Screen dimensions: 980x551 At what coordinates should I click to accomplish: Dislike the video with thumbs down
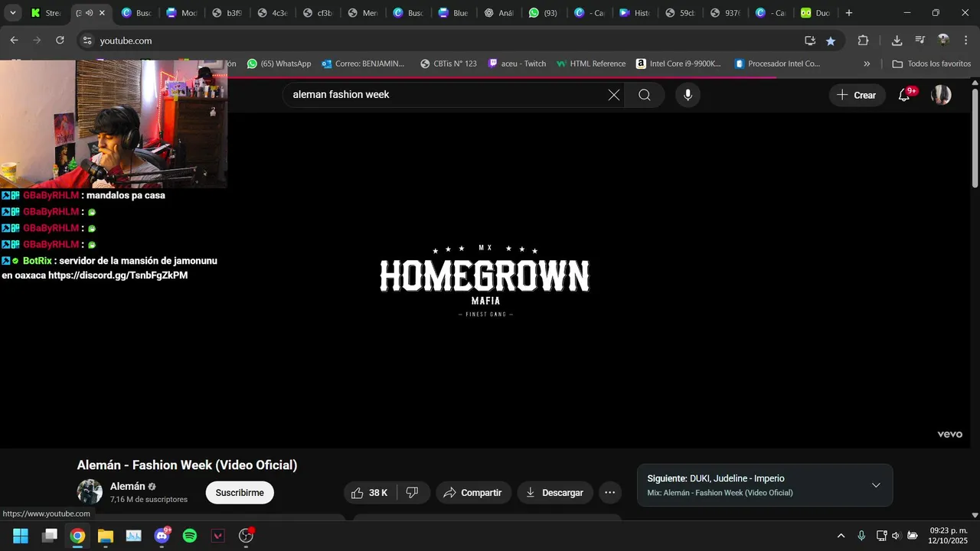413,493
